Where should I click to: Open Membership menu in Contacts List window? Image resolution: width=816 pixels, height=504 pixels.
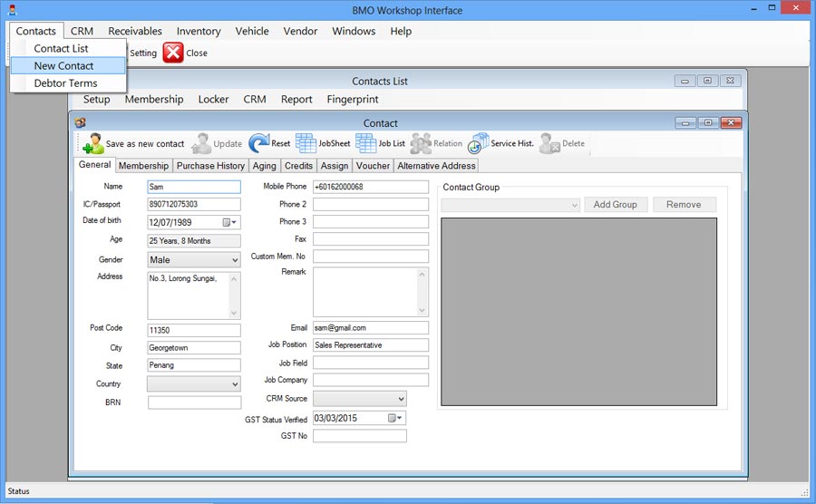(154, 99)
